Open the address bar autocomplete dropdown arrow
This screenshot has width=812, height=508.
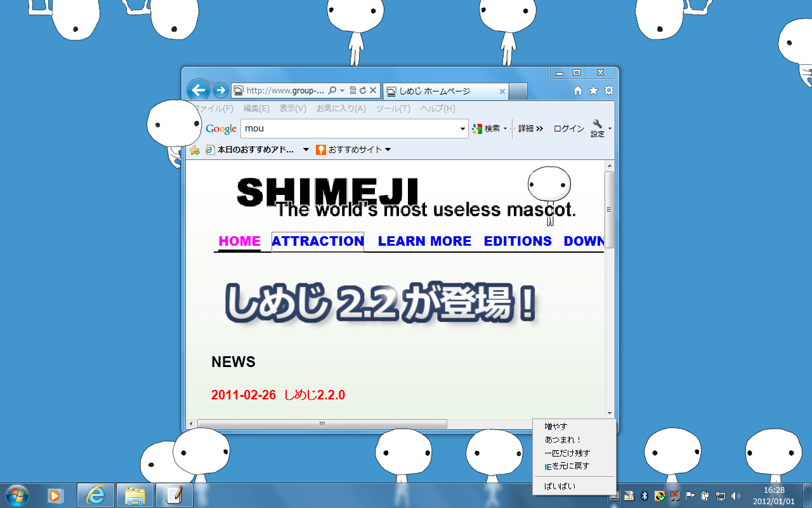point(342,91)
